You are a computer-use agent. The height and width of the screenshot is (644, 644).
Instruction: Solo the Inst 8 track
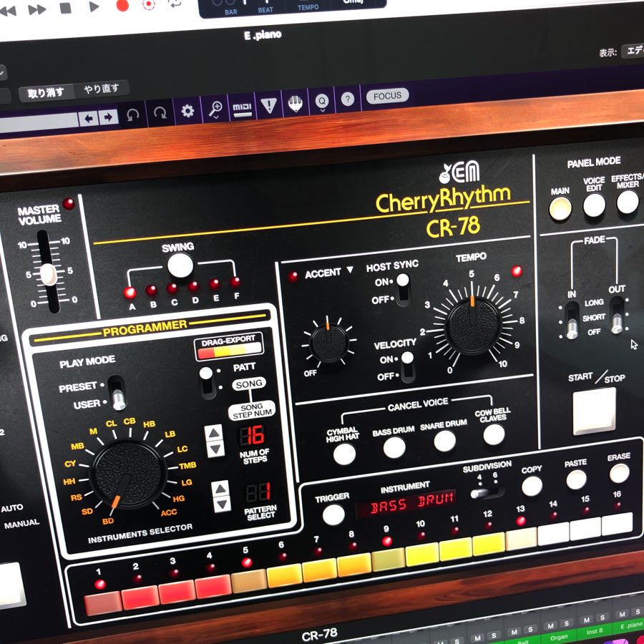coord(602,618)
